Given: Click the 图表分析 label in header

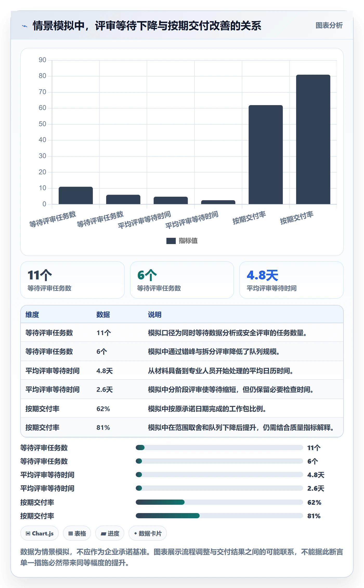Looking at the screenshot, I should [329, 25].
